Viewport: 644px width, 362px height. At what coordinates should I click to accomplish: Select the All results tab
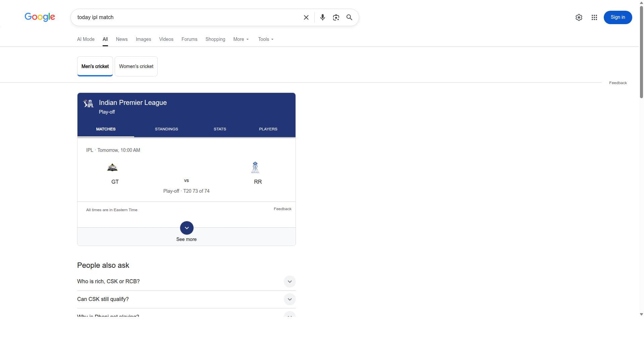pyautogui.click(x=105, y=39)
